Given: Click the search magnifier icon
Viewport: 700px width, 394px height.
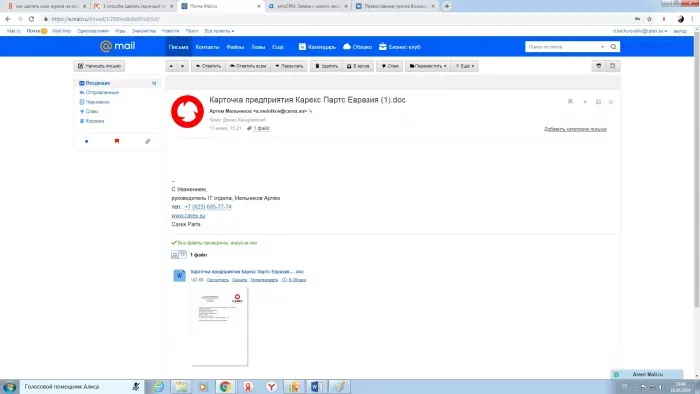Looking at the screenshot, I should pos(613,47).
